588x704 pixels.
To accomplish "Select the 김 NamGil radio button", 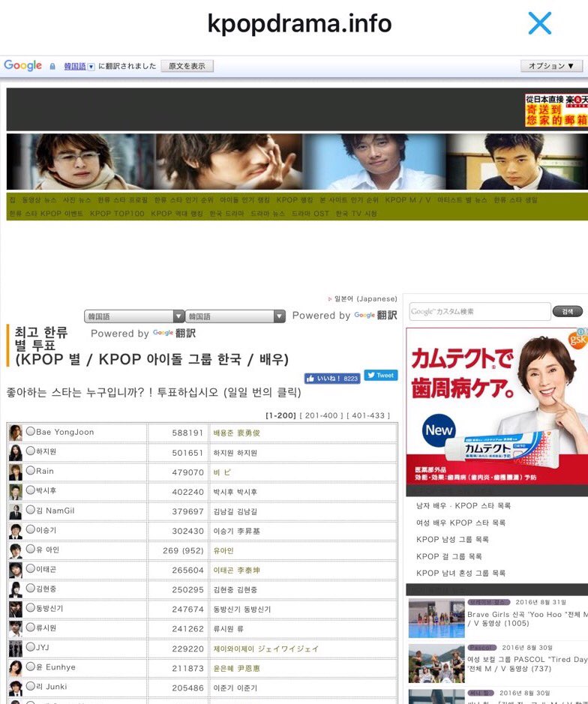I will (x=31, y=510).
